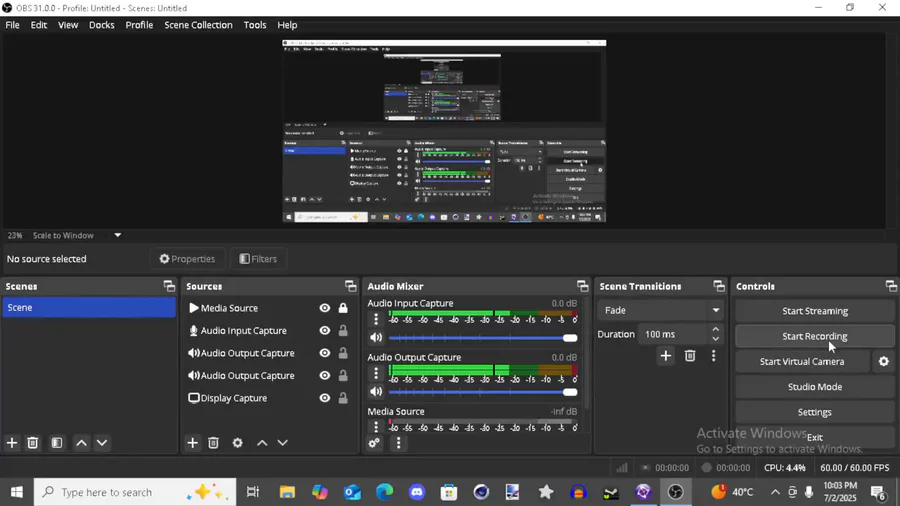The height and width of the screenshot is (506, 900).
Task: Open Settings from Controls dock
Action: tap(814, 412)
